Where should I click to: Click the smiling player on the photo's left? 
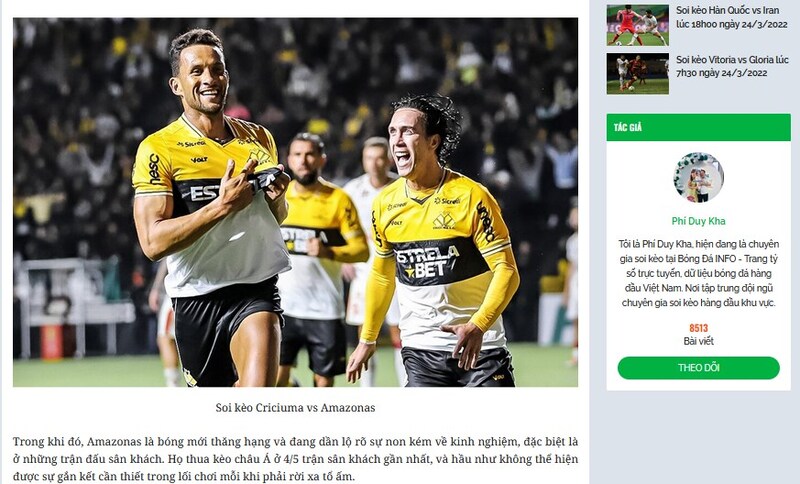tap(210, 209)
